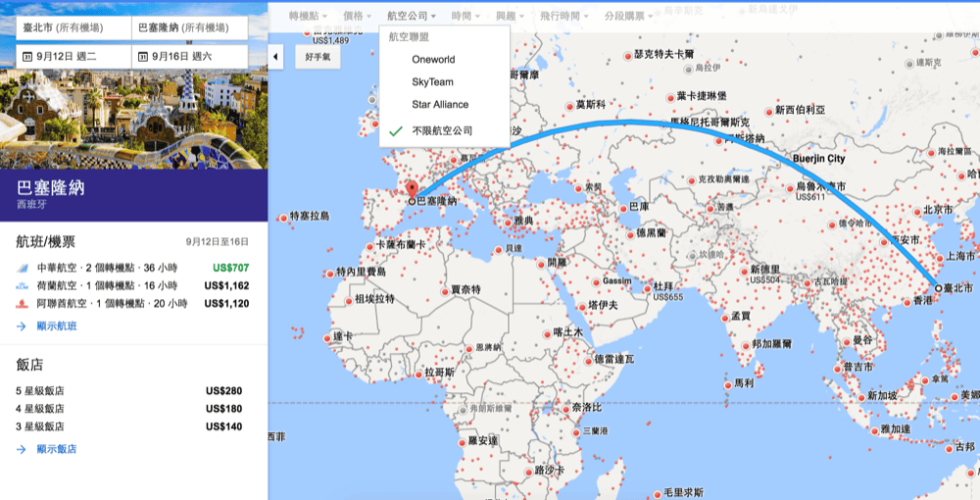Viewport: 980px width, 500px height.
Task: Select the 新德里 US$504 map marker
Action: pyautogui.click(x=745, y=272)
